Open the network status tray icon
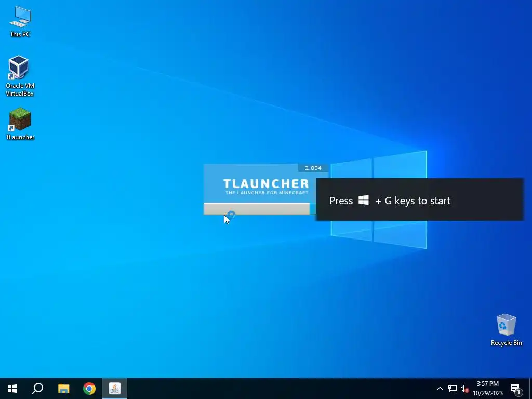This screenshot has height=399, width=532. 453,389
